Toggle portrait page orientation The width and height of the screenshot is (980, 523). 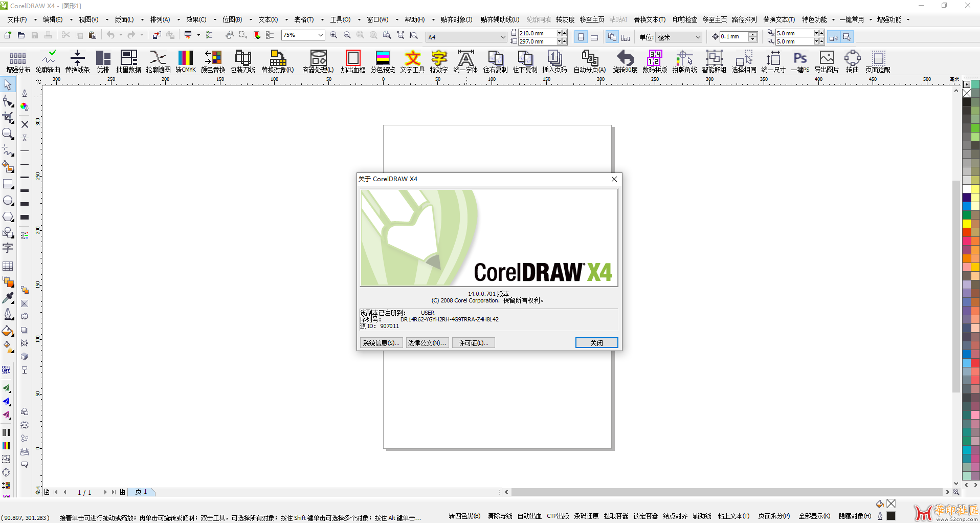point(581,37)
